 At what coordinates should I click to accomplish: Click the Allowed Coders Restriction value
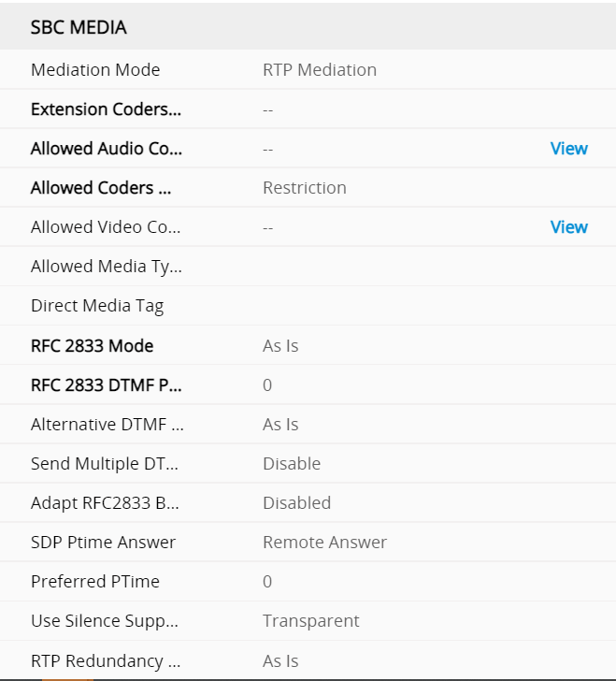305,188
